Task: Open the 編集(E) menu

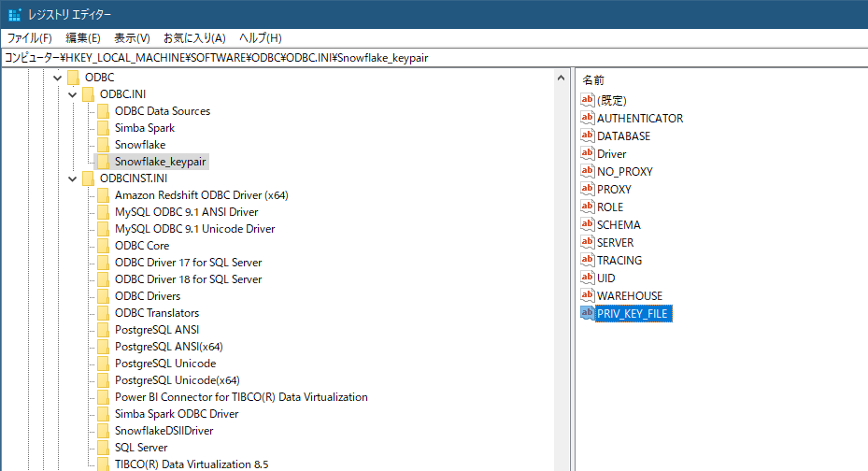Action: 83,38
